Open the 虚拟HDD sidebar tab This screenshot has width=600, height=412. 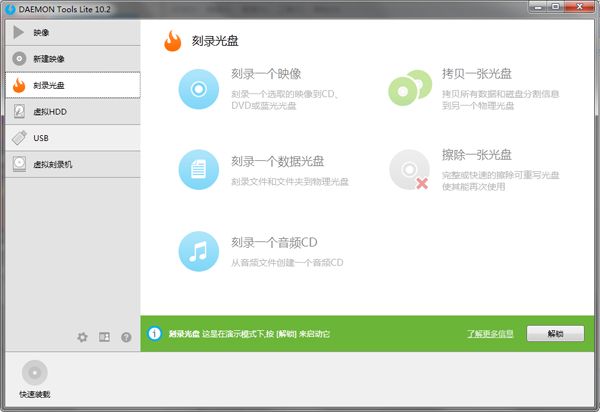coord(73,111)
